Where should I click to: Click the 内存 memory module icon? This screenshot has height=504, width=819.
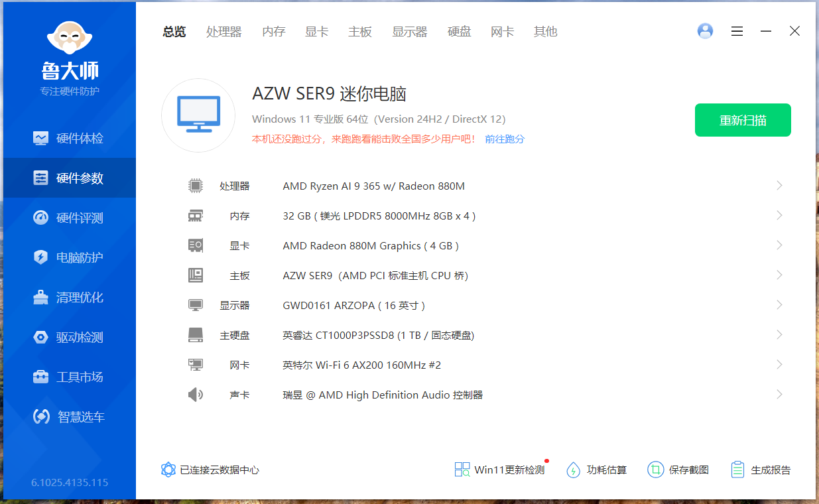195,216
